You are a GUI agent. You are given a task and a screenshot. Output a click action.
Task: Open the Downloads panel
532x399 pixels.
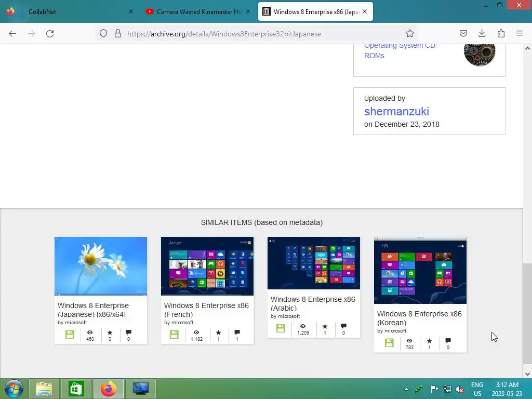(482, 34)
